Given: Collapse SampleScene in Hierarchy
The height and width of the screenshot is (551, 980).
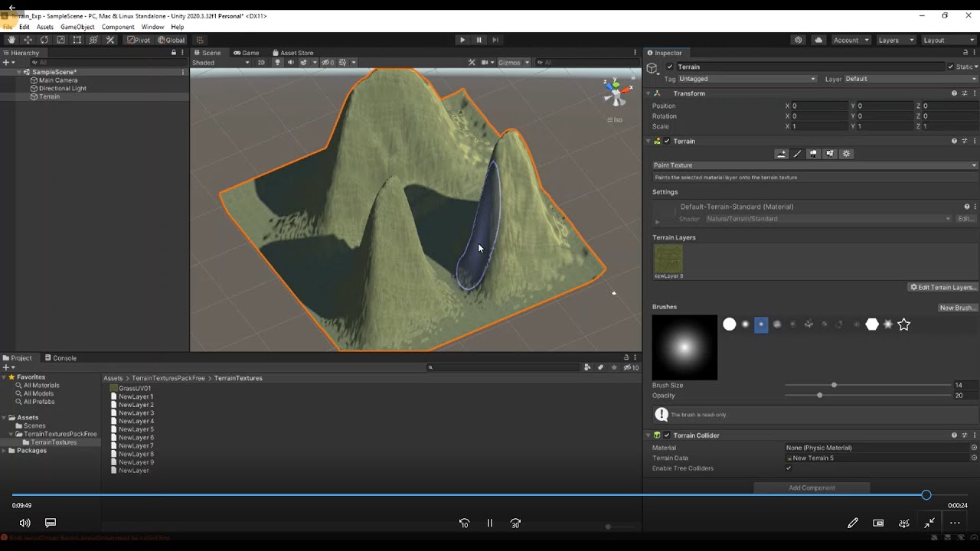Looking at the screenshot, I should (19, 72).
